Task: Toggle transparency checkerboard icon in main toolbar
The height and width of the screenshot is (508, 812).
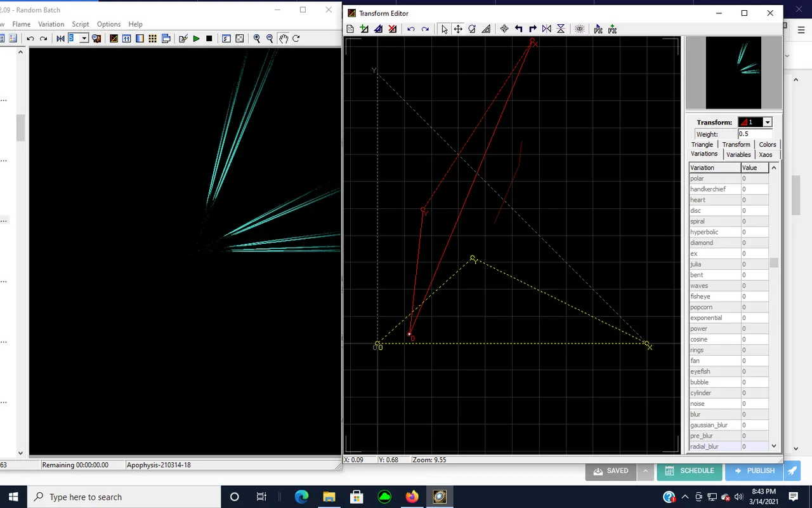Action: [x=239, y=39]
